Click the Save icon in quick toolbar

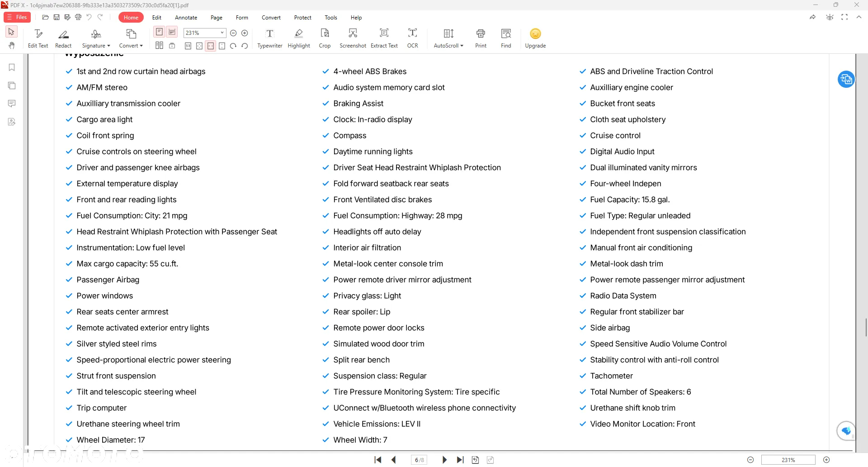pos(57,17)
